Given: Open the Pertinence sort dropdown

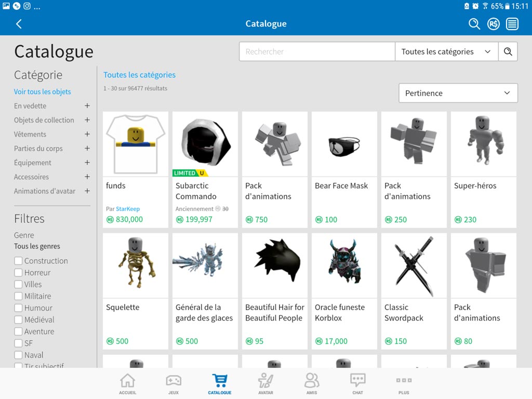Looking at the screenshot, I should 458,93.
